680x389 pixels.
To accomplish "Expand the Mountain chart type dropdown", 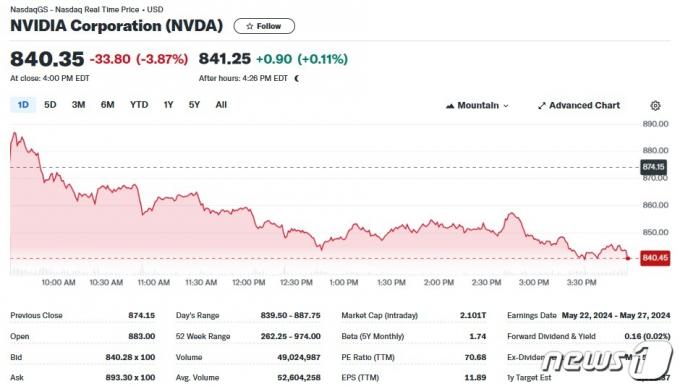I will (477, 105).
